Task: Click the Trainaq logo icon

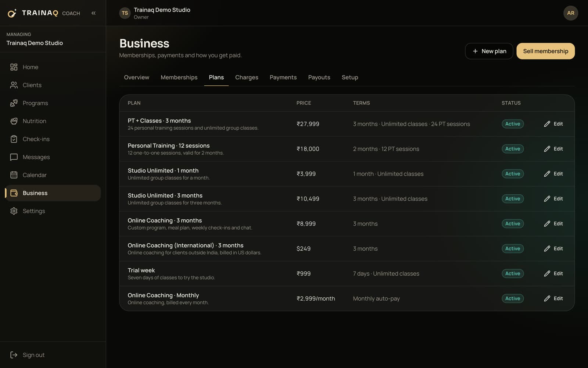Action: tap(12, 13)
